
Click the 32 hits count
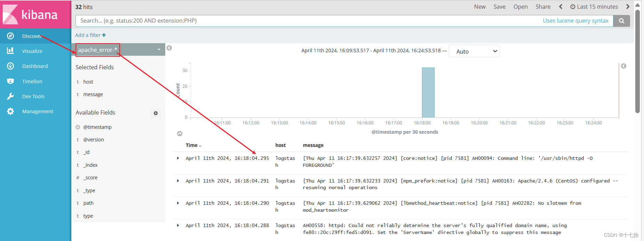click(84, 7)
